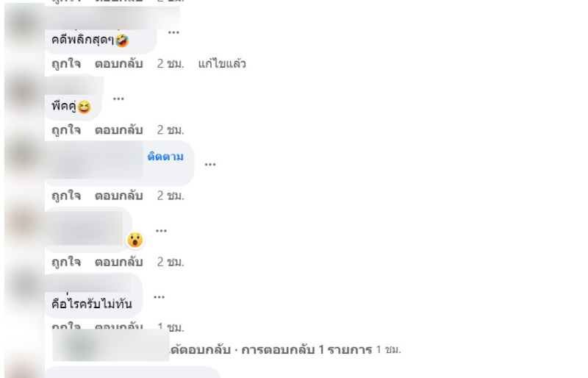588x378 pixels.
Task: Open three-dot menu next to ติดตาม comment
Action: [x=210, y=165]
